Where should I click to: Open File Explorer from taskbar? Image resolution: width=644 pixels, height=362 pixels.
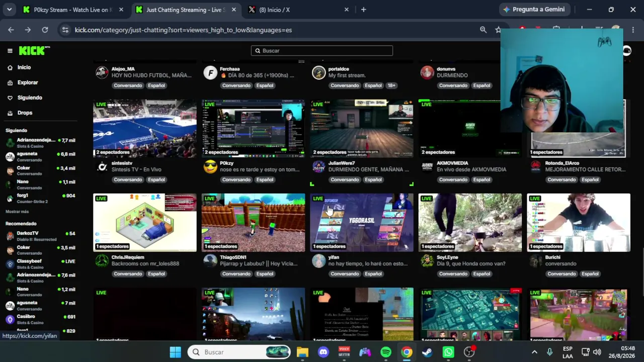[302, 352]
